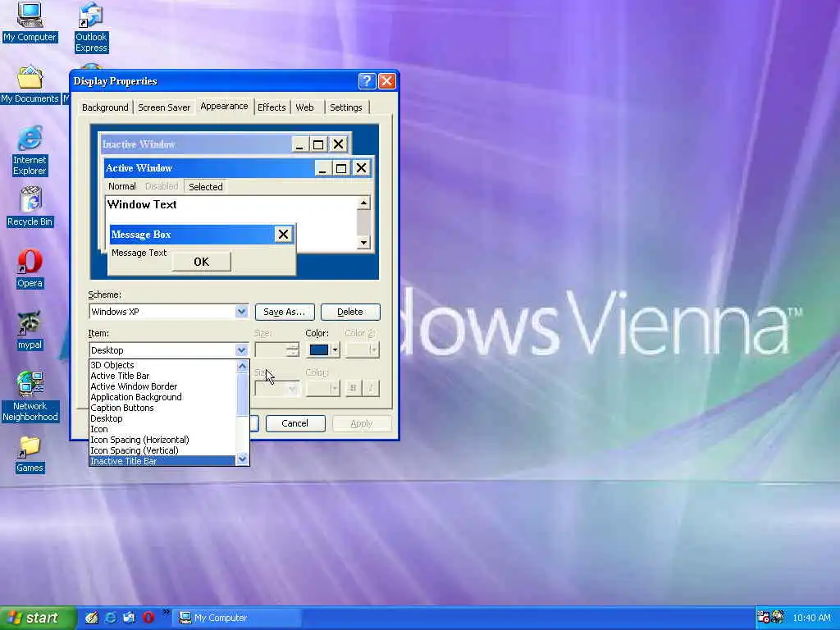Click the preview Active Window title bar
The width and height of the screenshot is (840, 630).
coord(209,168)
